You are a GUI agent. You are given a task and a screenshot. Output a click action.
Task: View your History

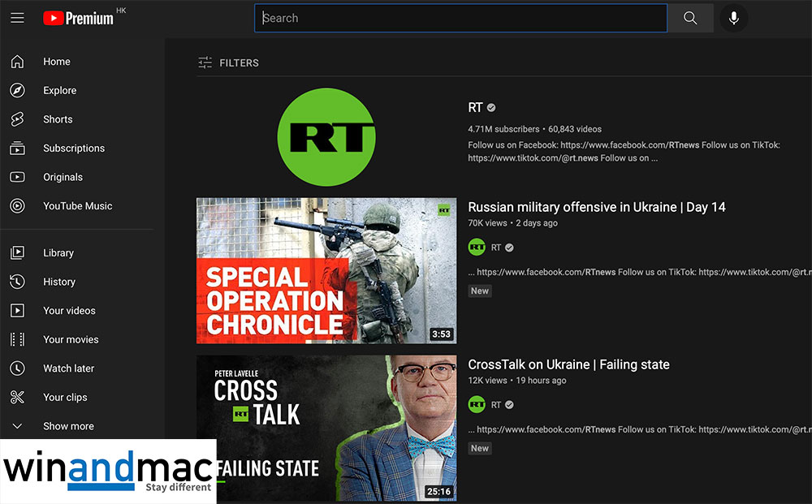click(x=58, y=282)
